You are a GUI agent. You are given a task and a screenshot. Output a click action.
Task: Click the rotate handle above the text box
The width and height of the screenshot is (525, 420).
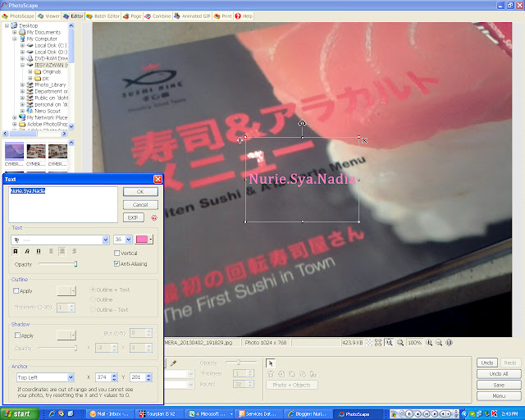[302, 124]
